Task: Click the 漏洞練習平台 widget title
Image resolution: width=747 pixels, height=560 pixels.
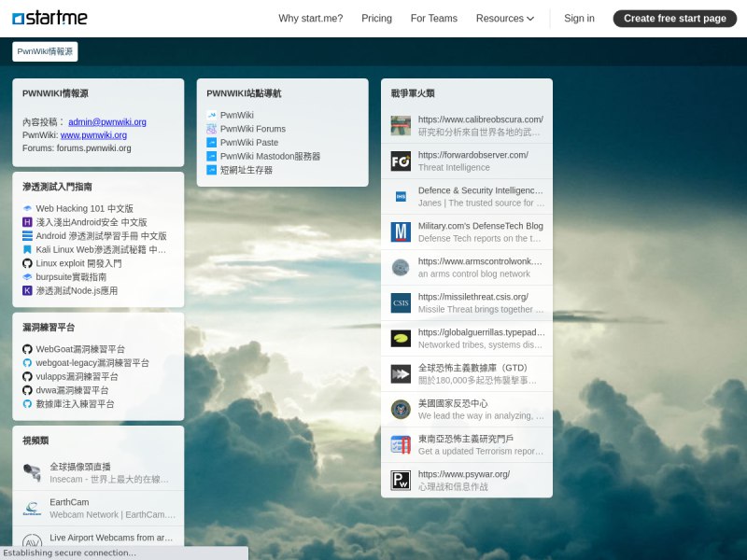Action: [x=49, y=328]
